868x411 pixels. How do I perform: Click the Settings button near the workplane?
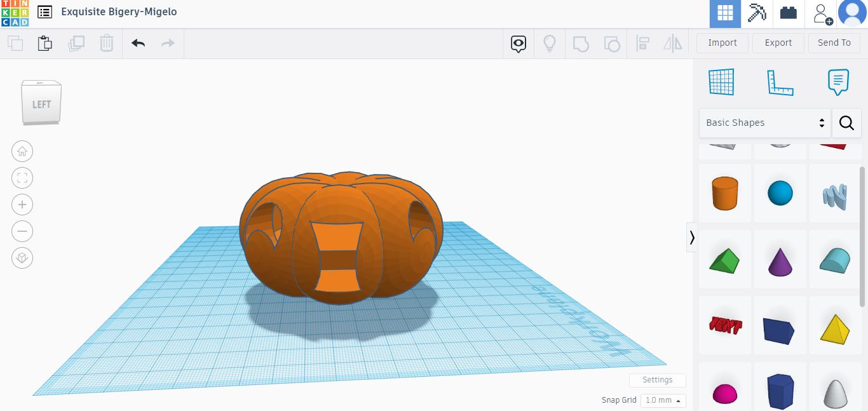pyautogui.click(x=657, y=380)
